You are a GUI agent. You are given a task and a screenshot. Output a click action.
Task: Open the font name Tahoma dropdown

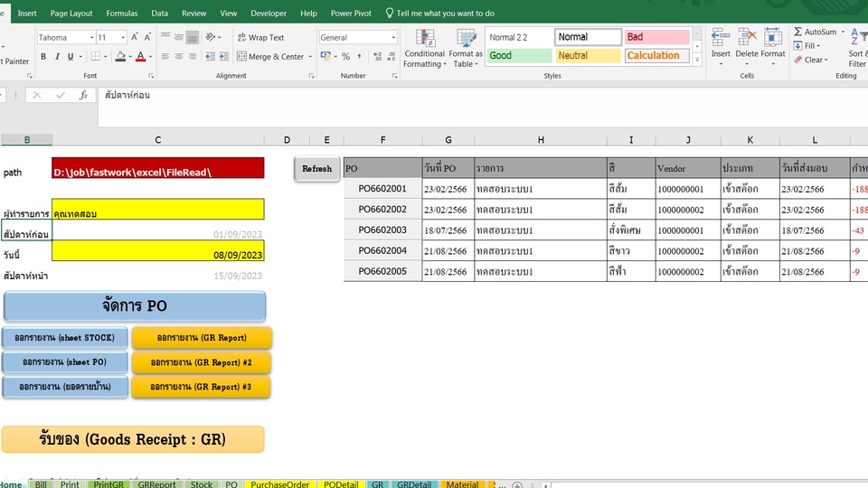click(x=91, y=37)
